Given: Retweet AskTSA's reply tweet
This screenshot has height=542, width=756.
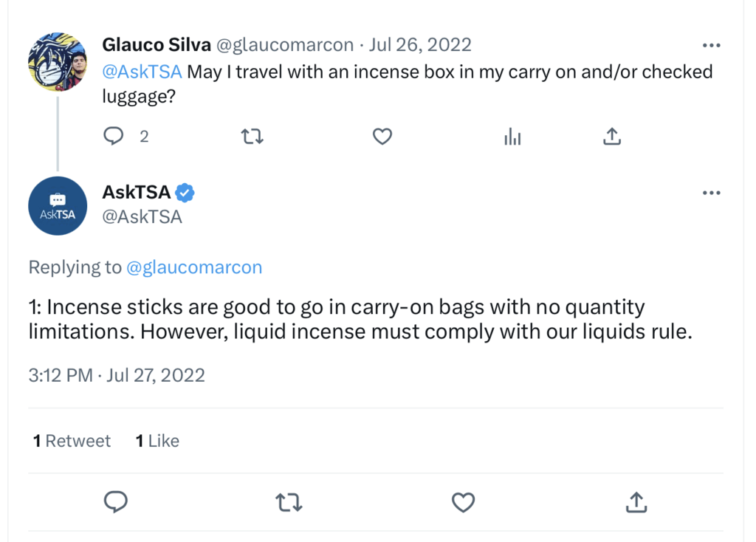Looking at the screenshot, I should [x=289, y=502].
